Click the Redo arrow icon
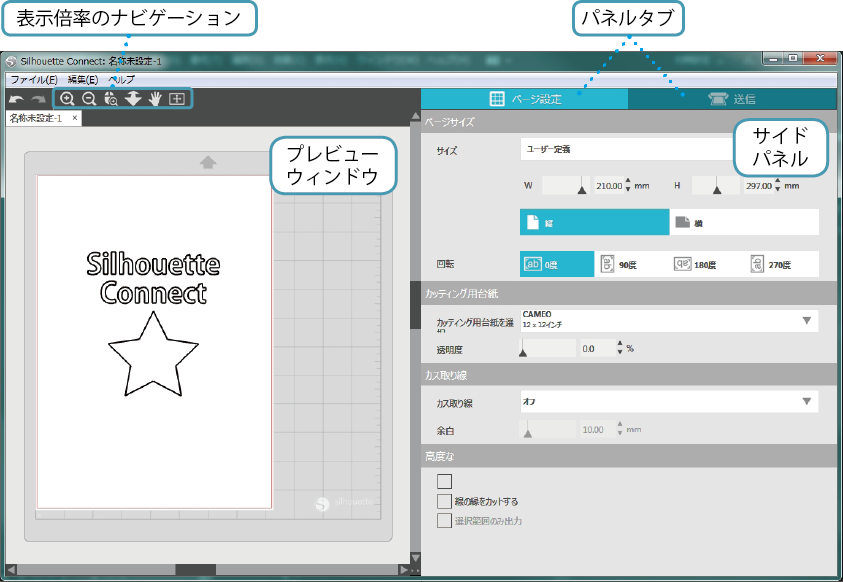The image size is (843, 582). (38, 99)
